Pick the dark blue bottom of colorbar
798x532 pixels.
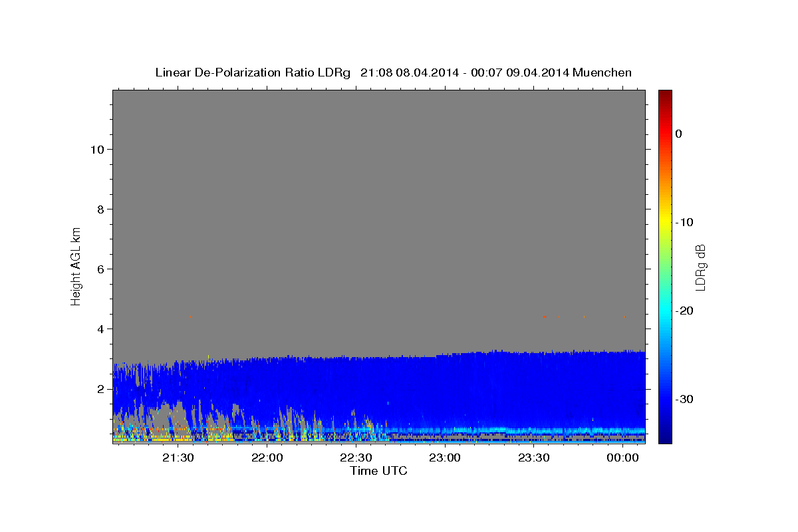point(665,436)
